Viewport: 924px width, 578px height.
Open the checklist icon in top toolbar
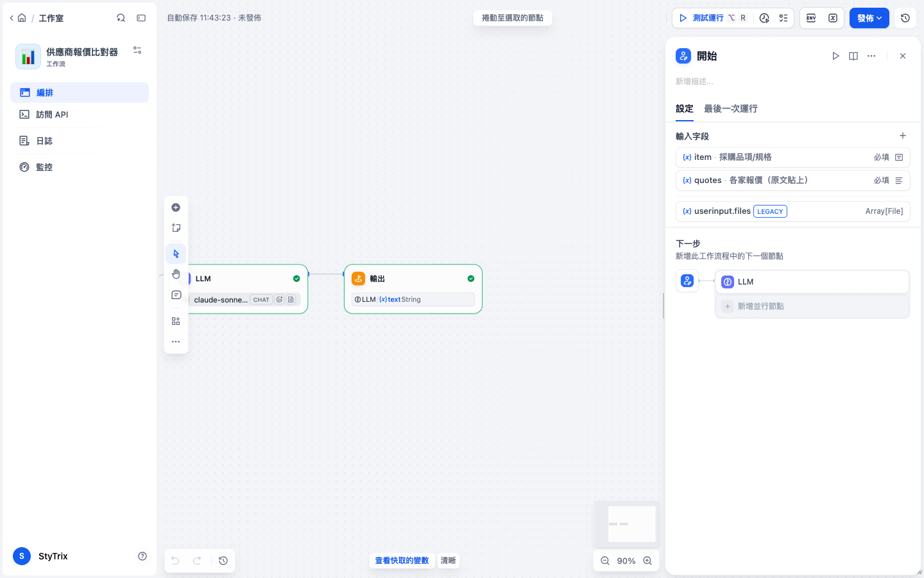tap(783, 18)
